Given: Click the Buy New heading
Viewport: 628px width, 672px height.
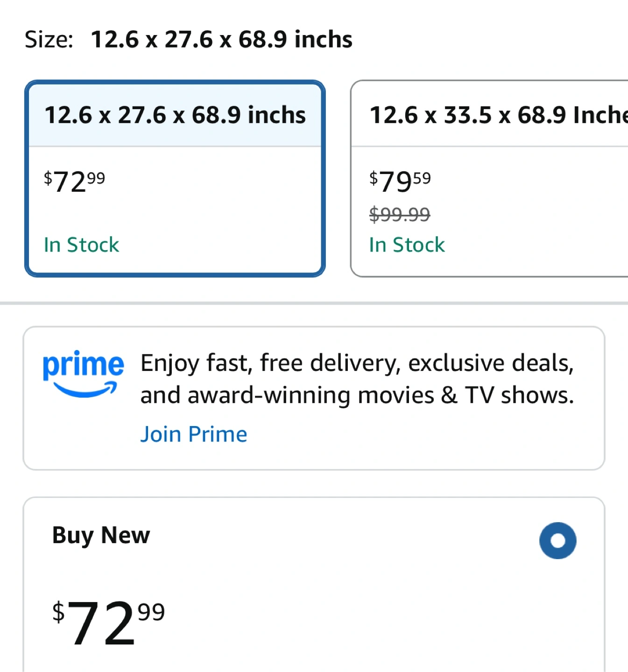Looking at the screenshot, I should point(101,535).
